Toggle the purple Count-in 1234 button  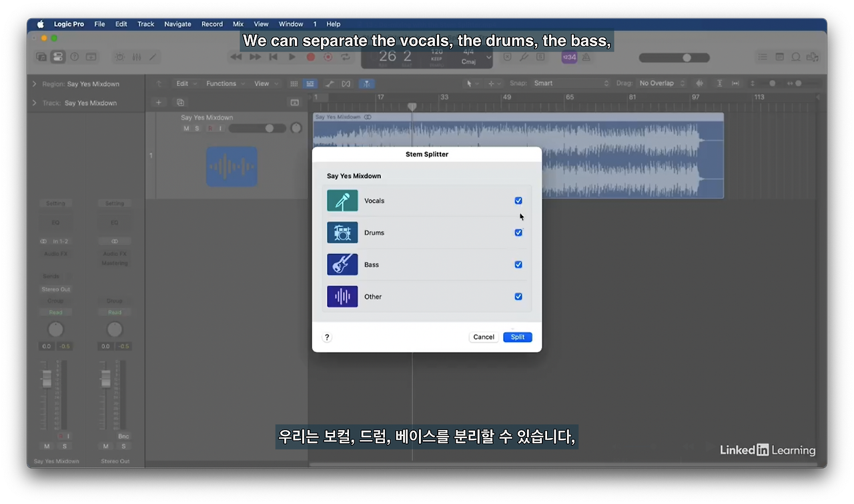pos(569,57)
